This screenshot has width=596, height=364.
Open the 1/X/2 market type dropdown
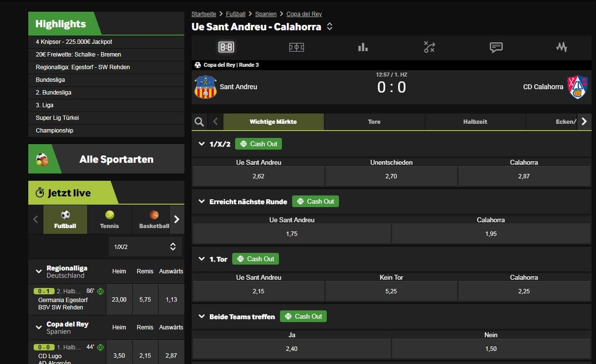click(x=145, y=247)
